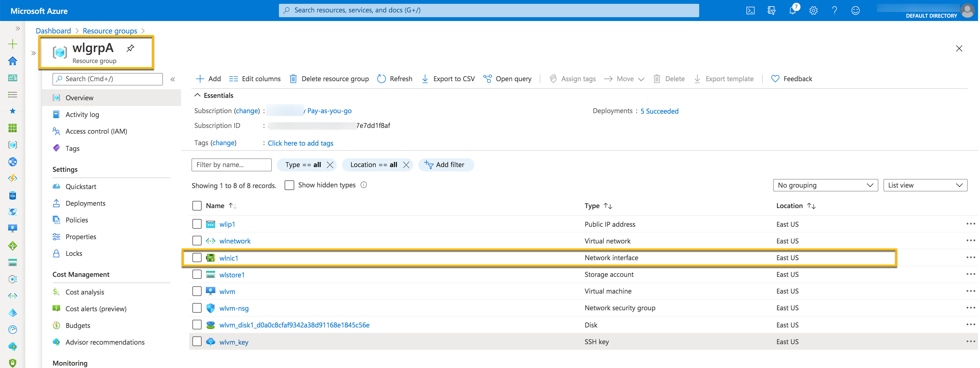Open Cloud Shell from top bar
Image resolution: width=980 pixels, height=368 pixels.
(x=750, y=11)
